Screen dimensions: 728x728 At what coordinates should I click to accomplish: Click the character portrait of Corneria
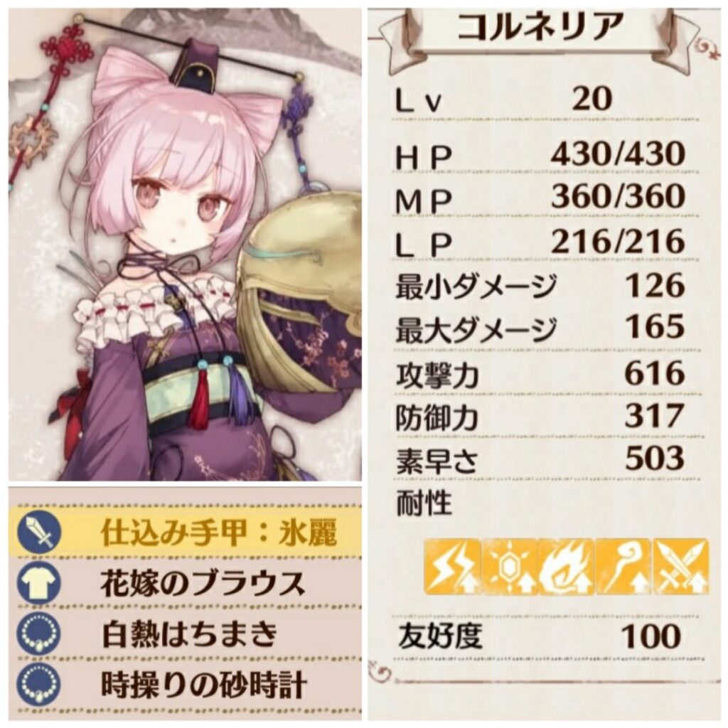click(185, 245)
